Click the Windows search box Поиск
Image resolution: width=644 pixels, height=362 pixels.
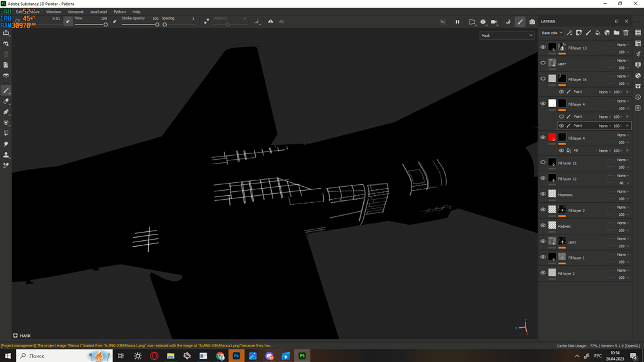tap(64, 356)
